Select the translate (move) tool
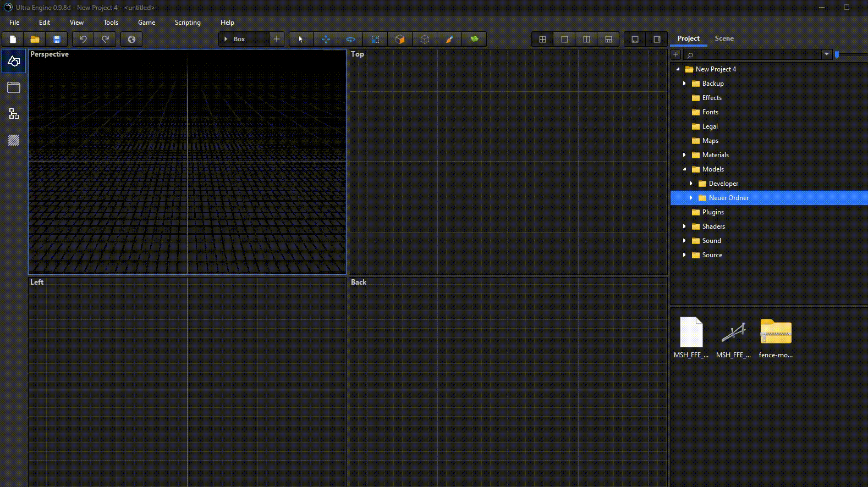This screenshot has width=868, height=487. tap(326, 39)
